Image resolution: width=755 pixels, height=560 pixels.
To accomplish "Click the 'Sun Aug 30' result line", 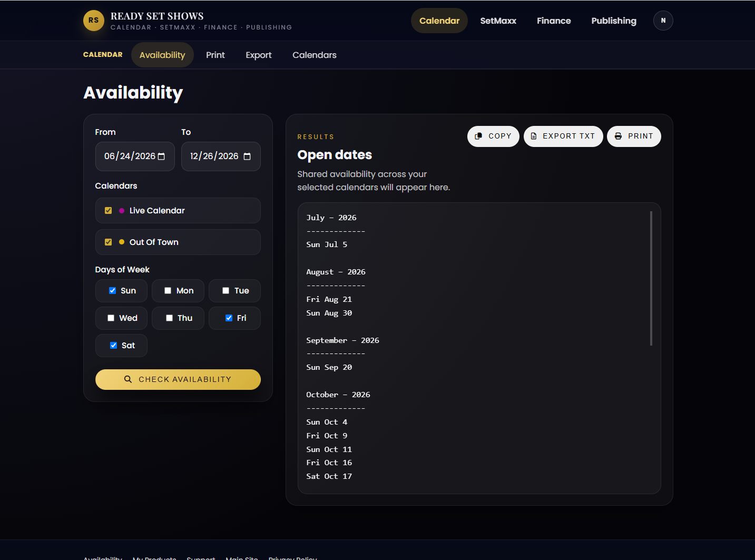I will click(x=329, y=313).
